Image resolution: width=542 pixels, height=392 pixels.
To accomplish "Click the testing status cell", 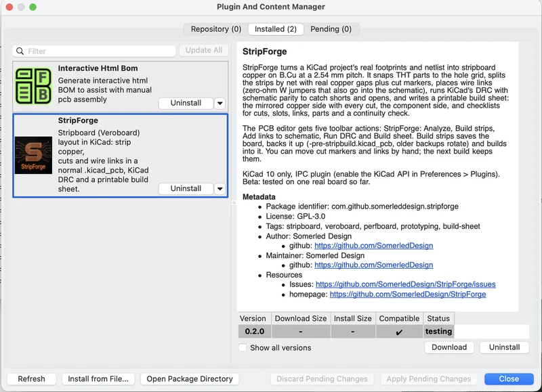I will (438, 331).
